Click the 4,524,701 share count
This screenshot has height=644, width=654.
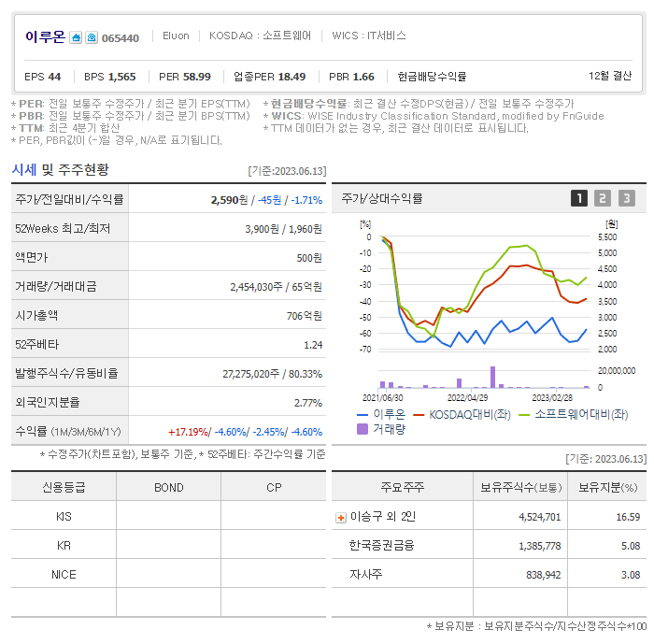tap(539, 517)
